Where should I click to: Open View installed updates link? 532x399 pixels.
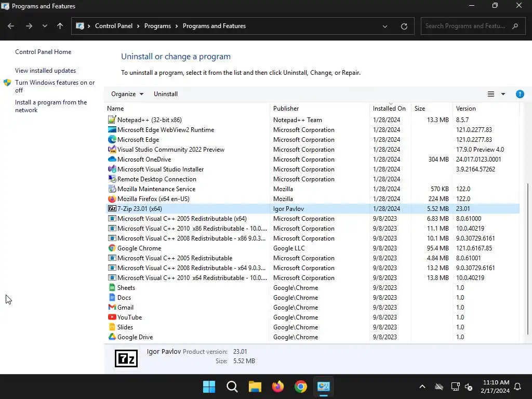(x=46, y=71)
